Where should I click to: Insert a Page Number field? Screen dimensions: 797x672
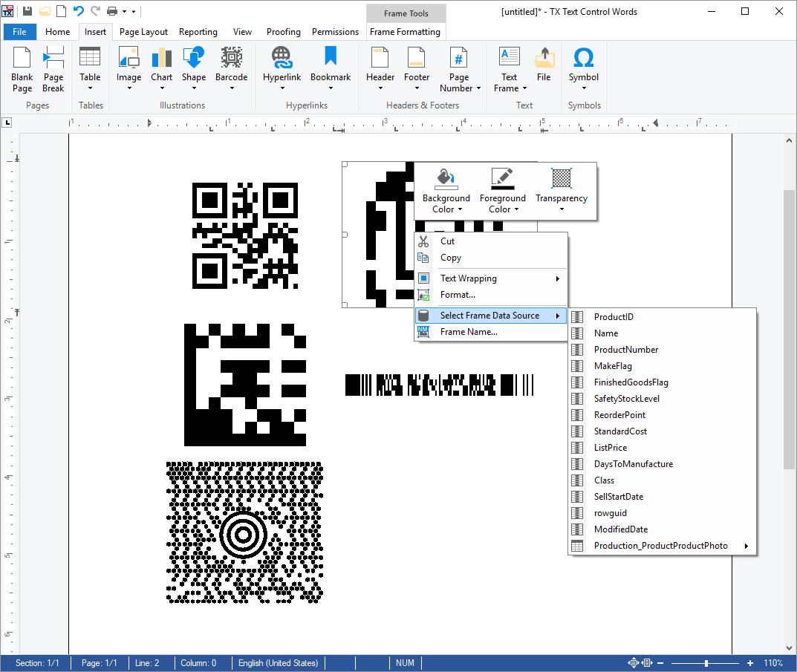point(460,70)
